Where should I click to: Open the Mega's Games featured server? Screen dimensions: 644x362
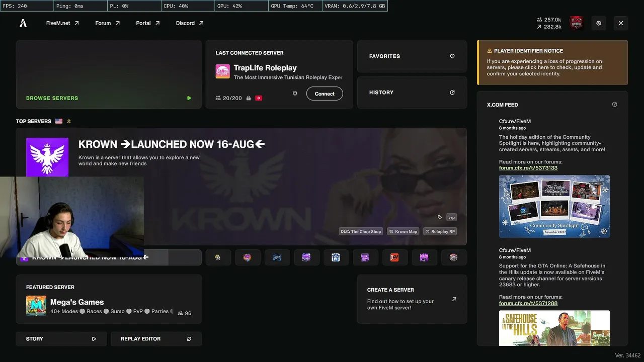pos(109,299)
